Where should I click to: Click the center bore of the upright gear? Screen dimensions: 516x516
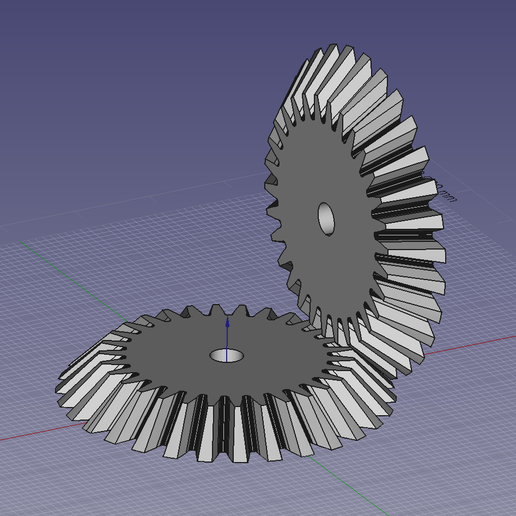point(326,219)
